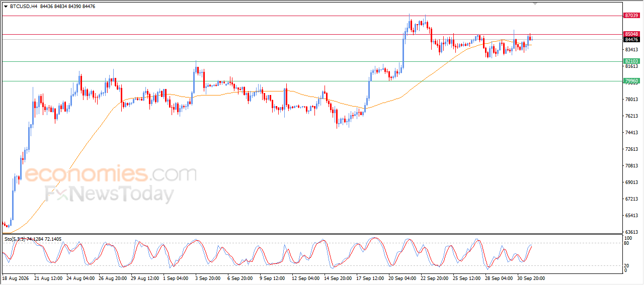Click time axis label 30 Sep 20:00
Screen dimensions: 644x285
click(x=532, y=278)
